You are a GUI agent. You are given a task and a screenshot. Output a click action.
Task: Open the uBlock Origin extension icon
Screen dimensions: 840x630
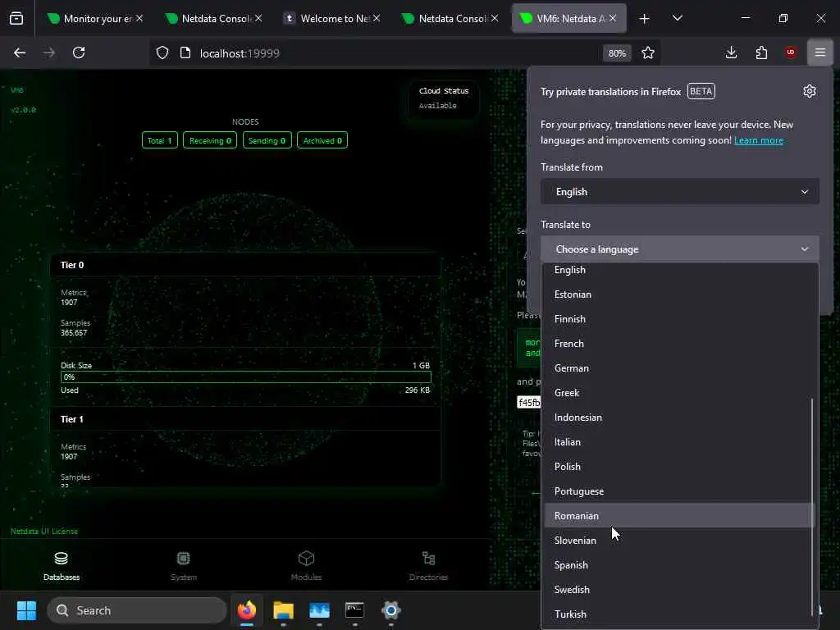pyautogui.click(x=791, y=52)
